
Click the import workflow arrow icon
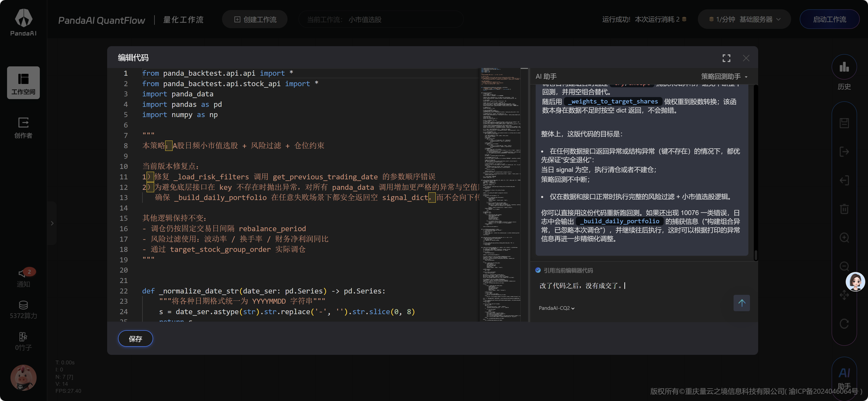pos(844,180)
